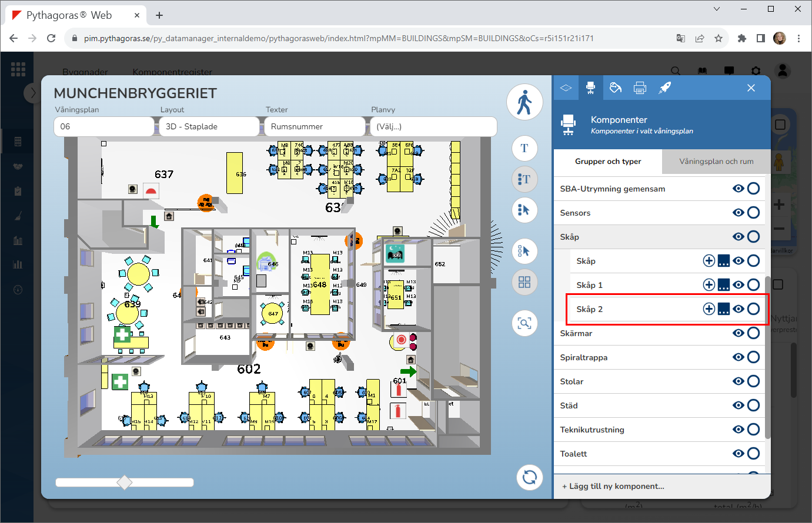
Task: Select the Grupper och typer tab
Action: point(608,162)
